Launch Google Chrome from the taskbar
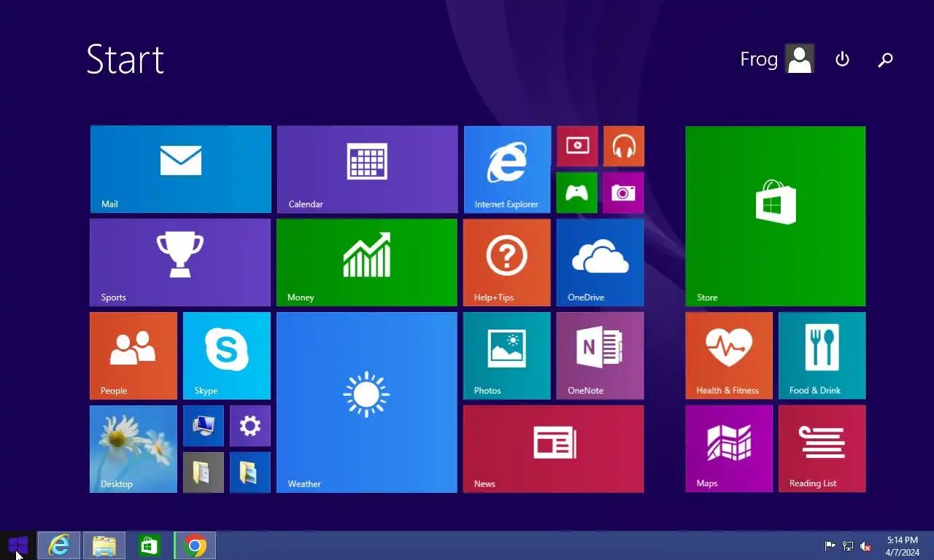This screenshot has width=934, height=560. [195, 545]
